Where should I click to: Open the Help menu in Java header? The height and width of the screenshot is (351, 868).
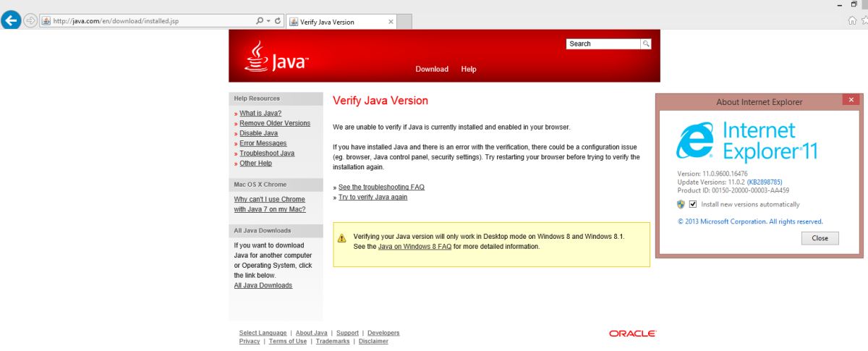(x=469, y=69)
